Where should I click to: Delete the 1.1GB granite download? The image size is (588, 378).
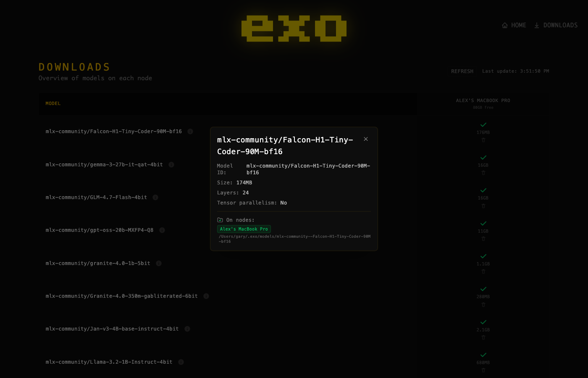pyautogui.click(x=483, y=272)
